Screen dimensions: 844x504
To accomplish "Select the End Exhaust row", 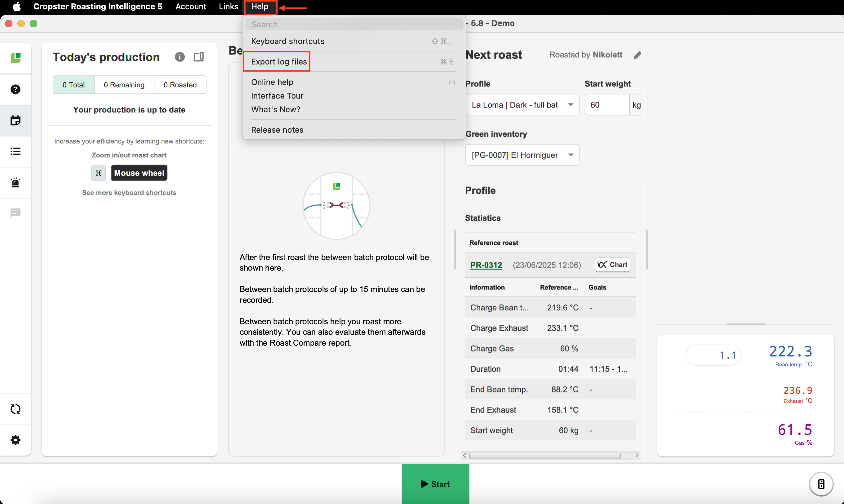I will tap(550, 409).
